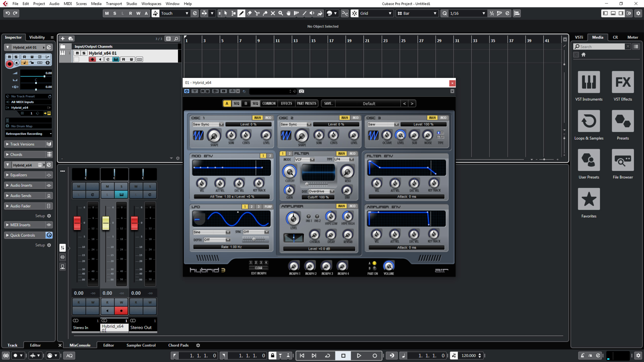644x362 pixels.
Task: Select the Range Selection tool
Action: point(233,13)
